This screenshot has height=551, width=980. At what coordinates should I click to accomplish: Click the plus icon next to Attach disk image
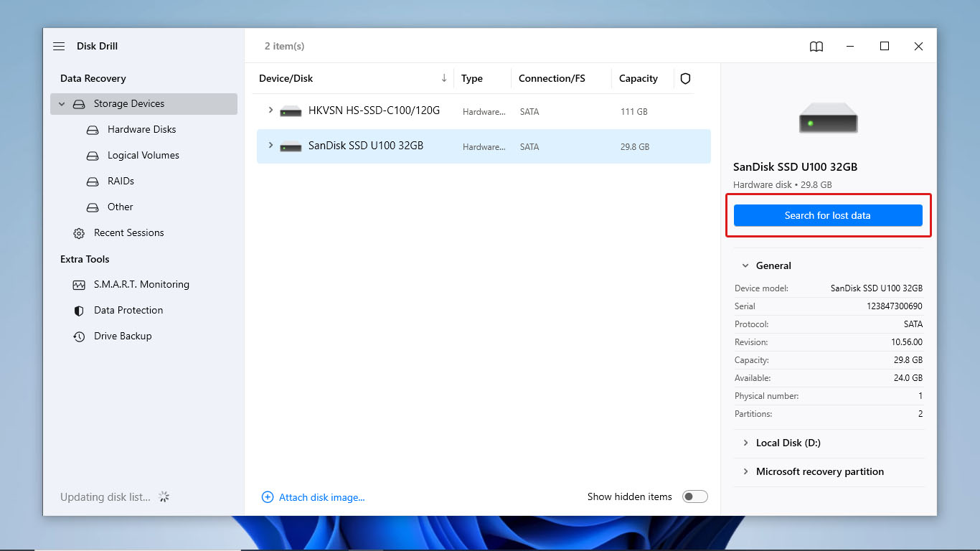click(268, 497)
